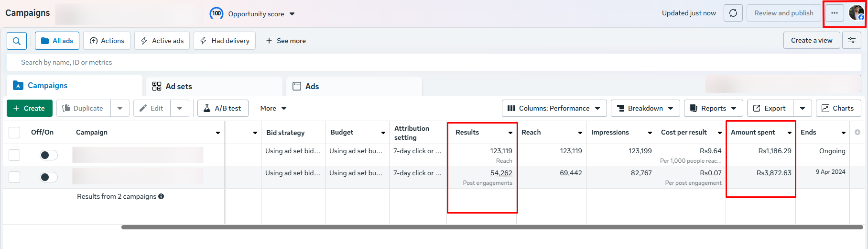Open the profile avatar menu

(856, 13)
